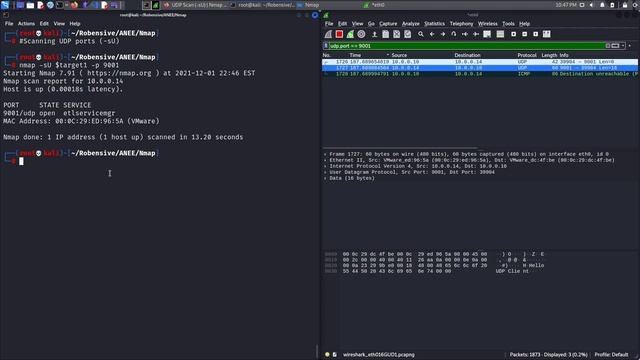The image size is (640, 360).
Task: Clear the display filter with the X button
Action: (608, 46)
